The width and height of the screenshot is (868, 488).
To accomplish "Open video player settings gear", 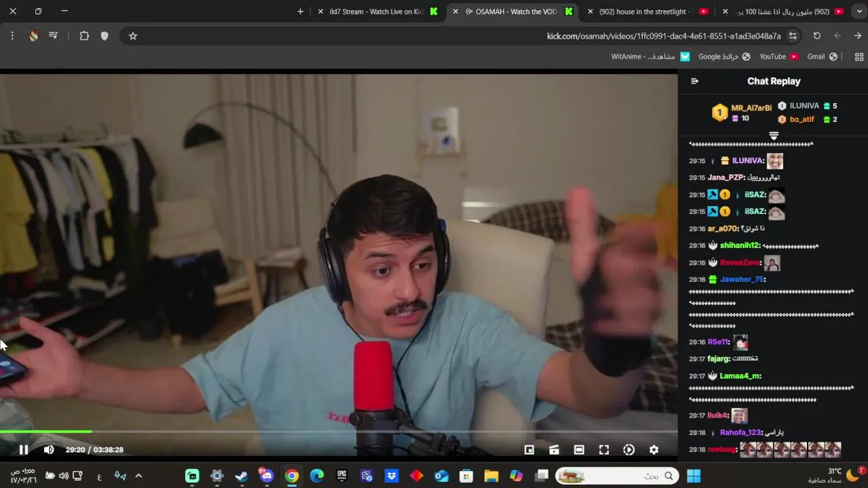I will 654,449.
